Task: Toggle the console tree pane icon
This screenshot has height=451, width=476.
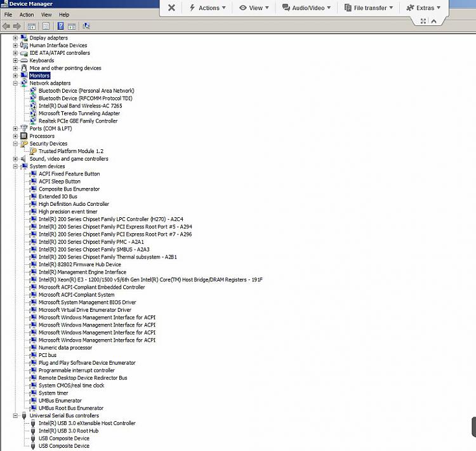Action: tap(31, 26)
